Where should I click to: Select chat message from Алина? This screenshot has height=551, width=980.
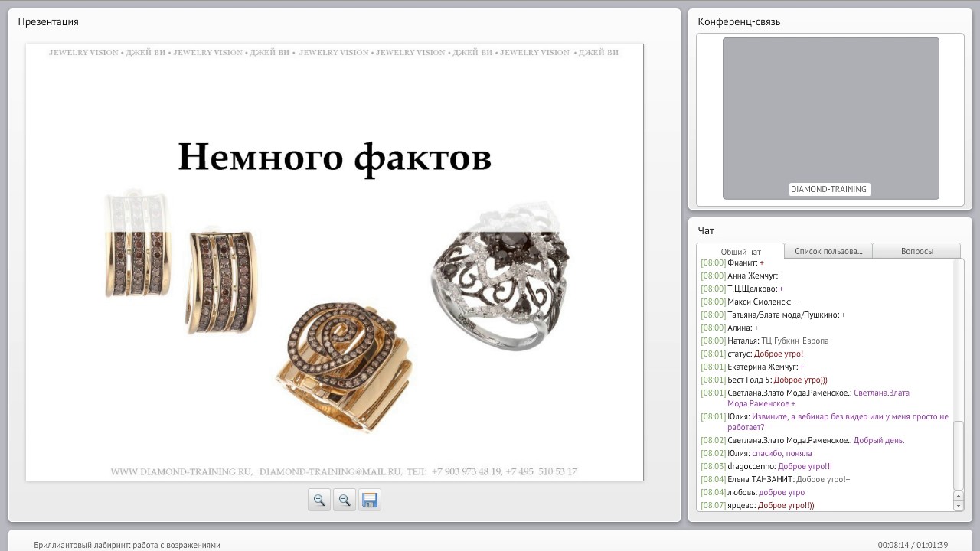point(730,328)
